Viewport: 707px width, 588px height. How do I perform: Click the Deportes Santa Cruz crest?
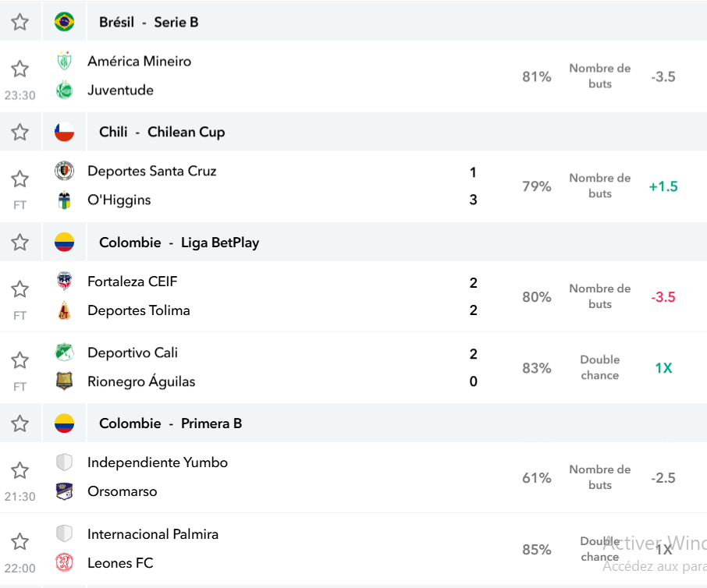tap(65, 171)
